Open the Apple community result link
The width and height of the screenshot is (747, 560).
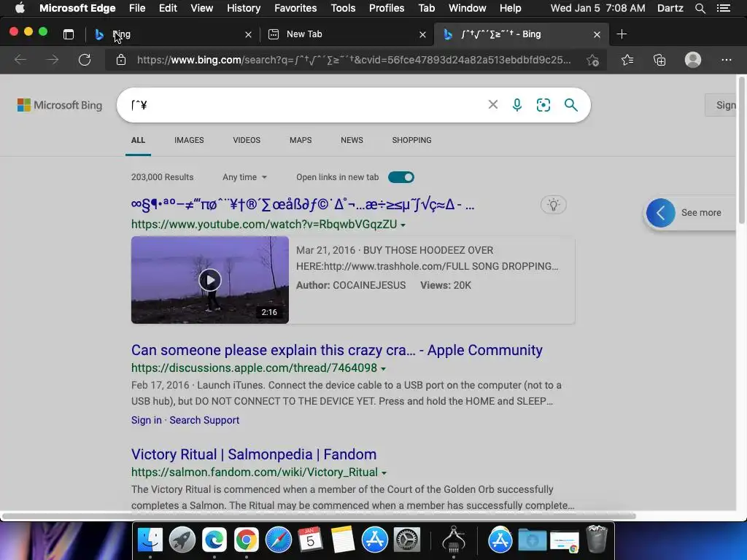click(337, 350)
